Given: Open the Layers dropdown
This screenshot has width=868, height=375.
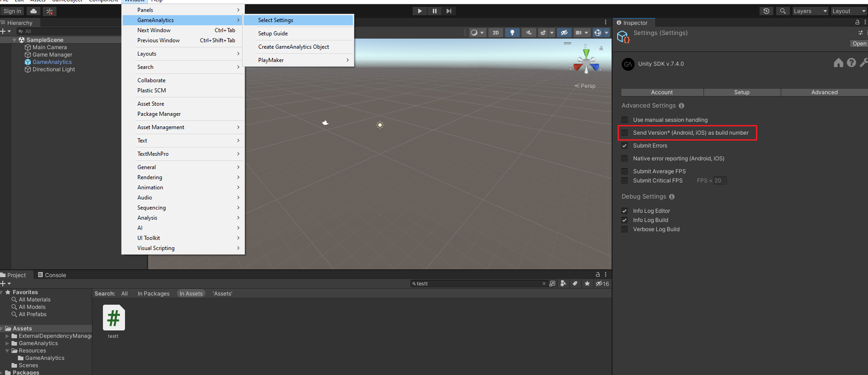Looking at the screenshot, I should click(810, 11).
